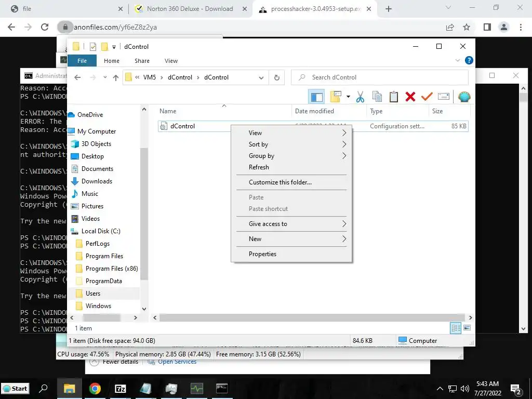
Task: Open the Home ribbon tab
Action: tap(112, 61)
